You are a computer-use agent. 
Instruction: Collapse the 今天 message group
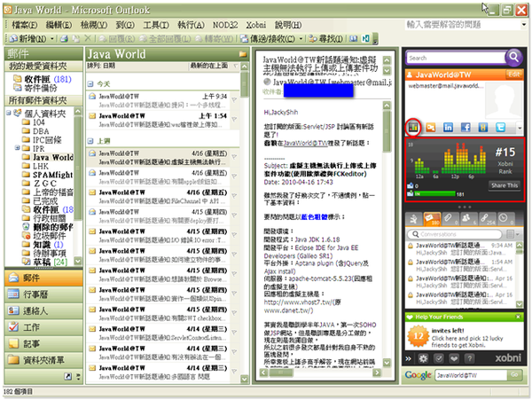tap(90, 83)
